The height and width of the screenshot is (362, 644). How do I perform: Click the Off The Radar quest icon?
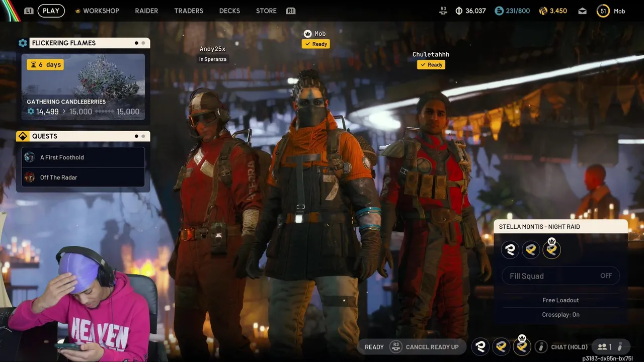pyautogui.click(x=30, y=177)
